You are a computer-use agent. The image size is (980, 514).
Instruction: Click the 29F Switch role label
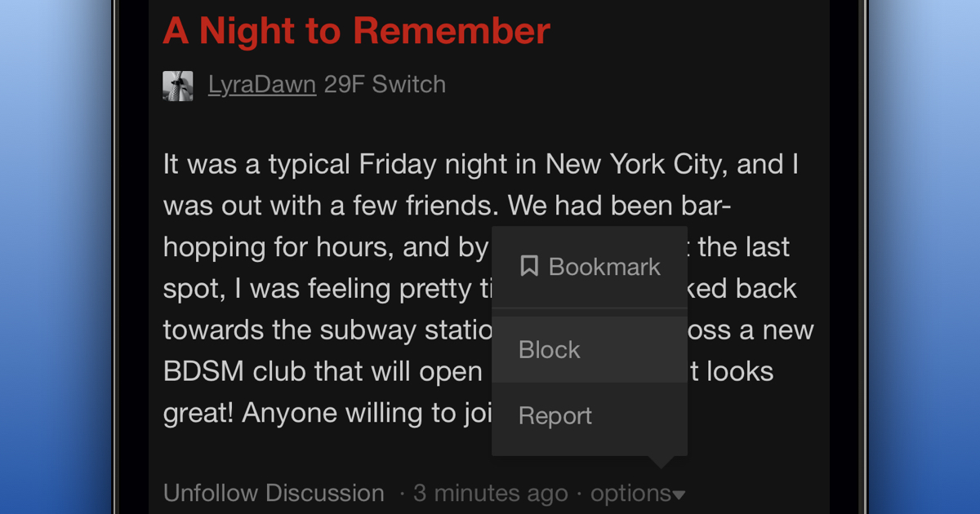point(384,84)
